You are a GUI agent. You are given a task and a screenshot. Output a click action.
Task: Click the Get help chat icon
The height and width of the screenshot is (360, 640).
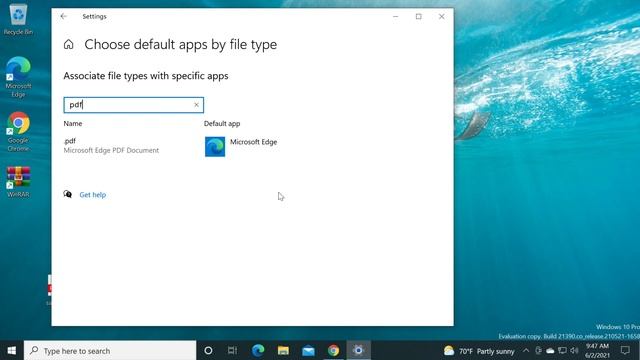(68, 194)
